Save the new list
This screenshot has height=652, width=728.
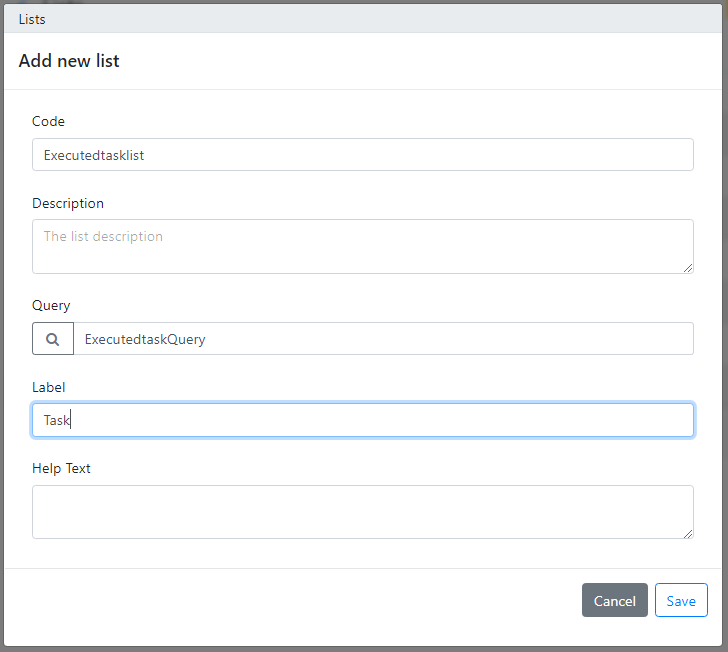[681, 600]
